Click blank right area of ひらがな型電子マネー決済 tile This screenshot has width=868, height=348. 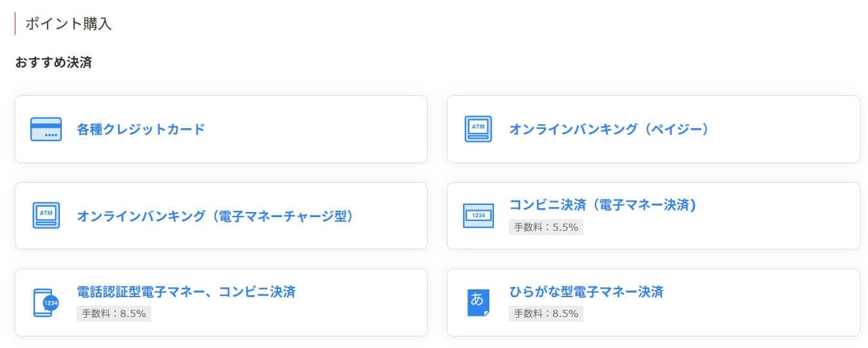tap(773, 302)
